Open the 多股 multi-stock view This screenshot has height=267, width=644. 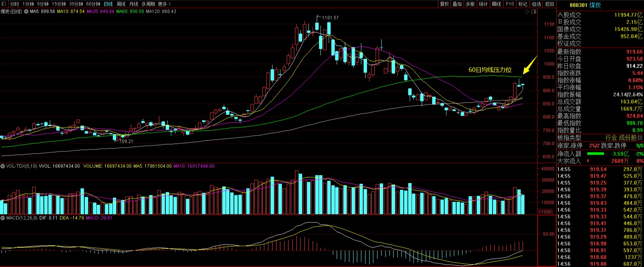pos(470,4)
